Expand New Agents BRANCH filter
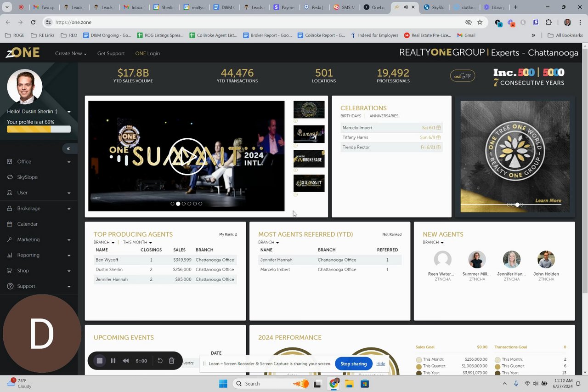The width and height of the screenshot is (588, 392). [433, 242]
